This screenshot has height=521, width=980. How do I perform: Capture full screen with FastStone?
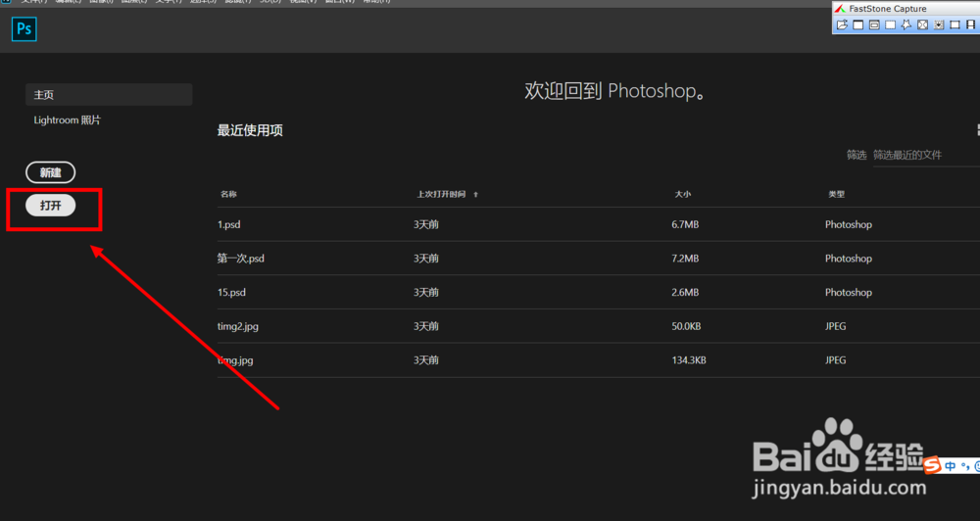(x=922, y=25)
